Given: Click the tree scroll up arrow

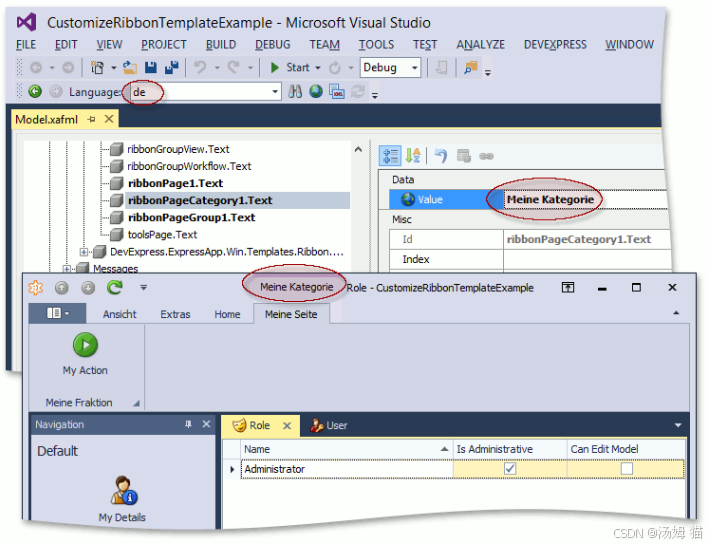Looking at the screenshot, I should [x=358, y=149].
